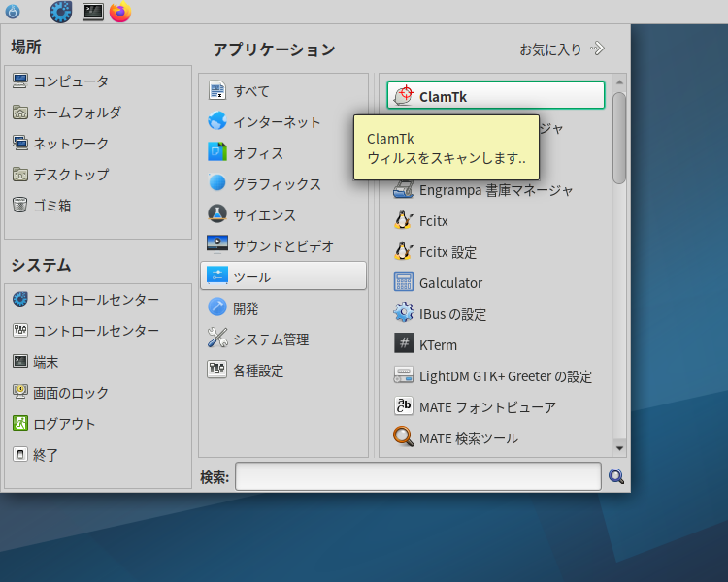Click 終了 to shut down
The width and height of the screenshot is (728, 582).
click(98, 454)
